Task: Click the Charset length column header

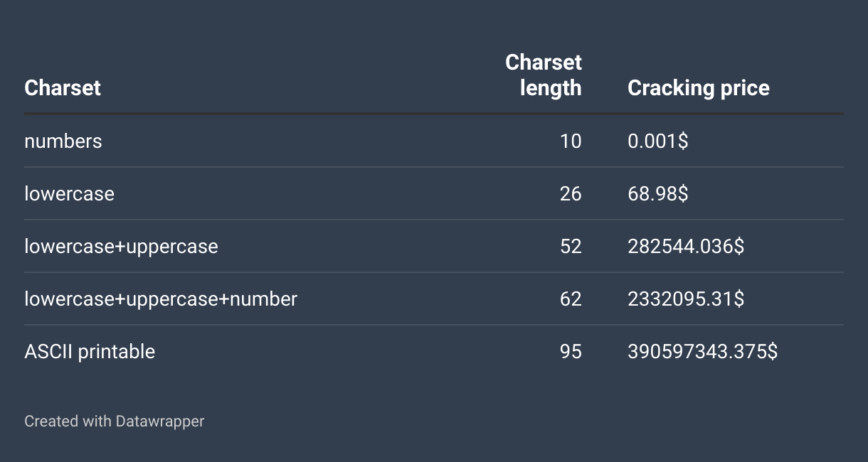Action: [544, 75]
